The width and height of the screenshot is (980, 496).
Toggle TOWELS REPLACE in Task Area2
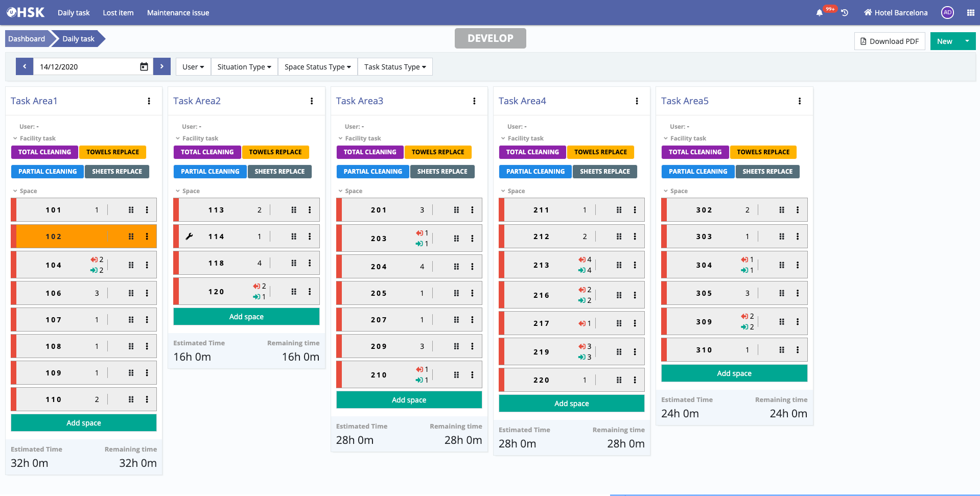(x=275, y=152)
